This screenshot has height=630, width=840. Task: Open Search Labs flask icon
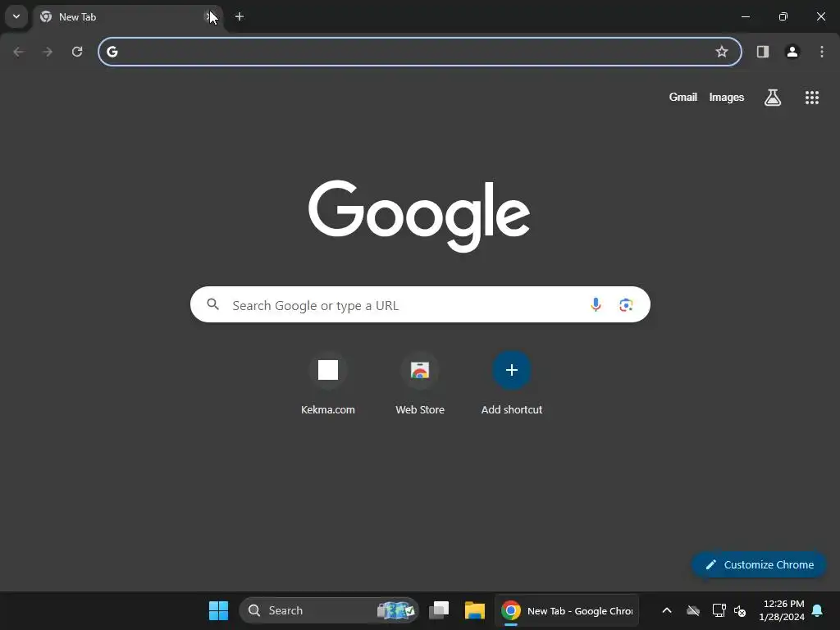point(773,98)
